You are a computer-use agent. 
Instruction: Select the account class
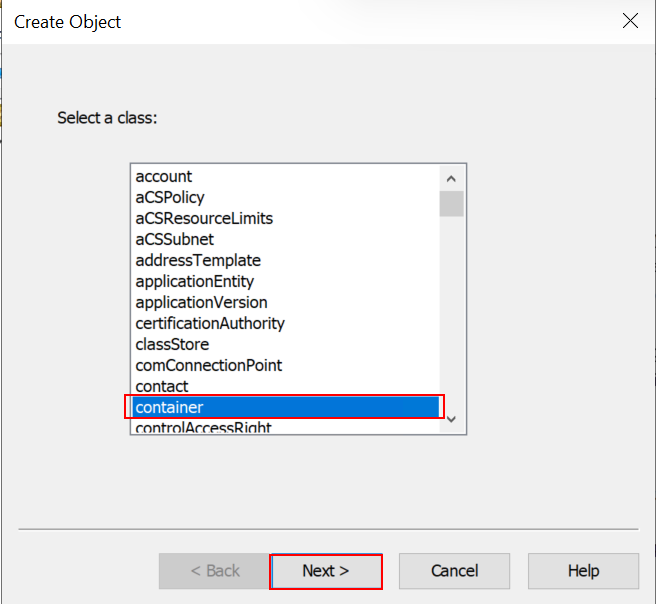click(164, 177)
